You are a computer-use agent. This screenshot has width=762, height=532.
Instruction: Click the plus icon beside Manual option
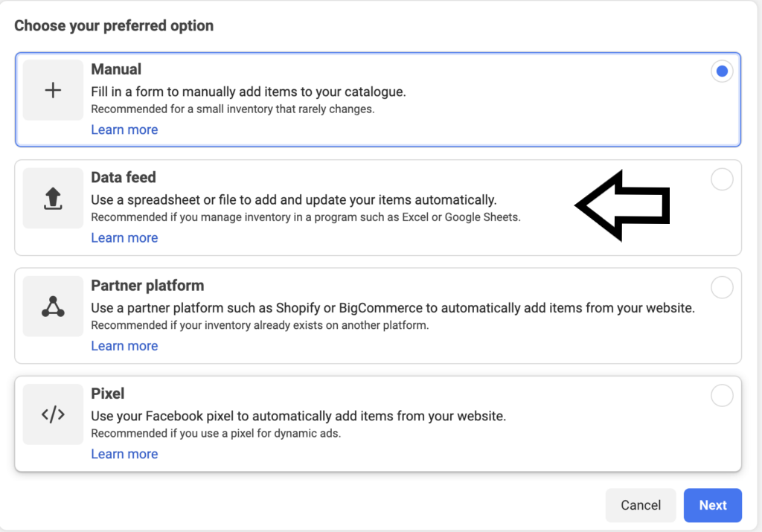pyautogui.click(x=53, y=90)
